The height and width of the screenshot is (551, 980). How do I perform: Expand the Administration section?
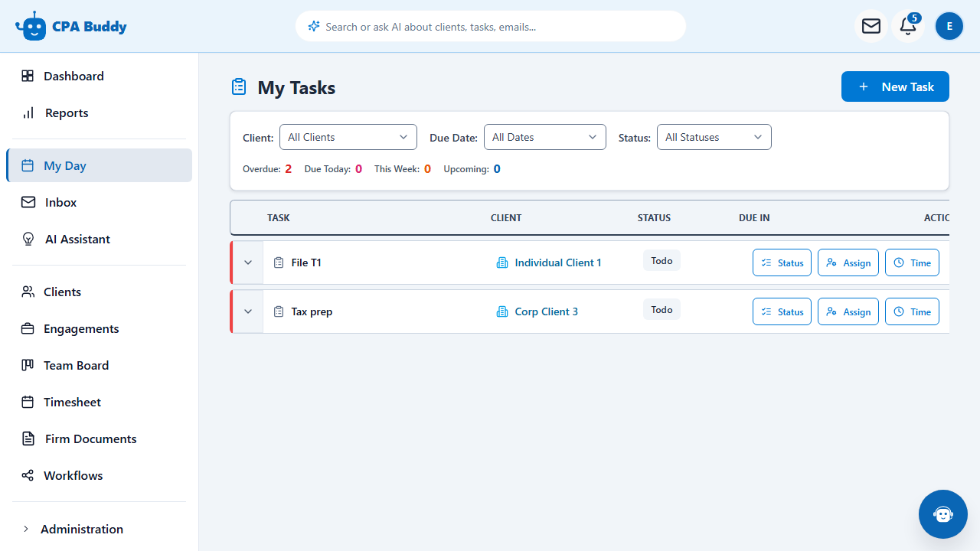tap(100, 529)
